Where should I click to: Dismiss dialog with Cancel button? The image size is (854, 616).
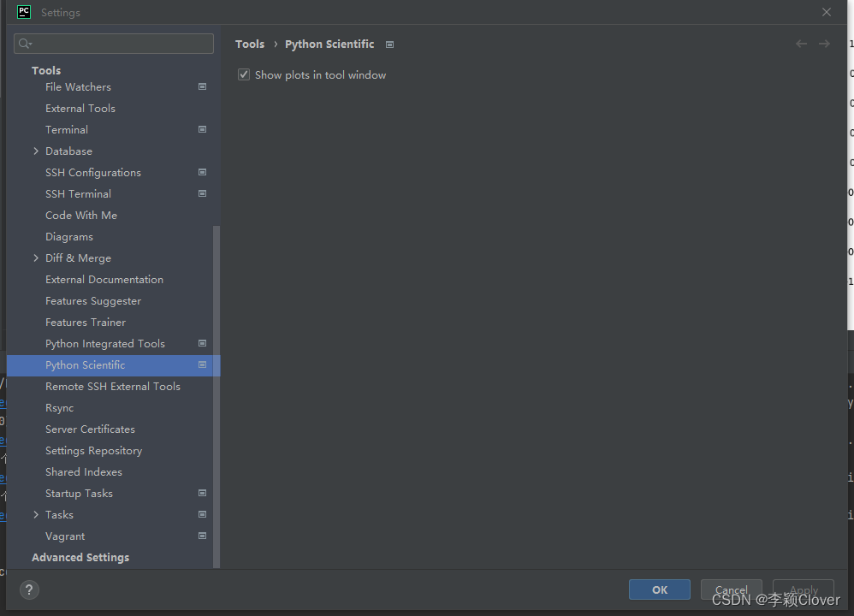tap(731, 589)
